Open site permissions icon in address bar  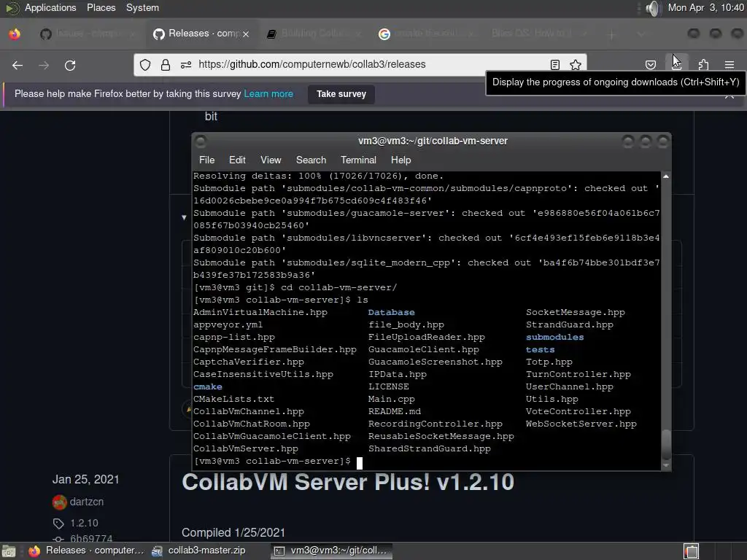pyautogui.click(x=186, y=65)
